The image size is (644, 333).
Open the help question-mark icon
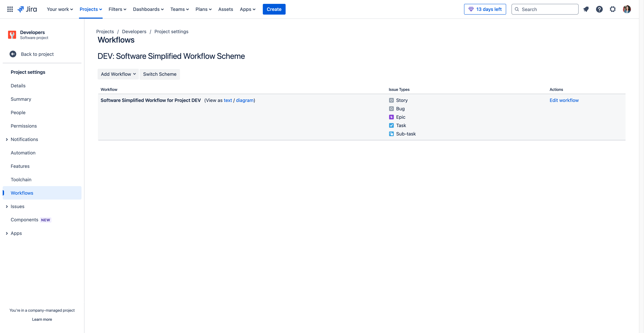point(599,9)
